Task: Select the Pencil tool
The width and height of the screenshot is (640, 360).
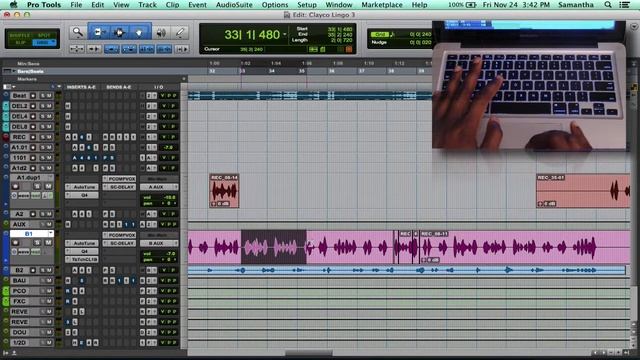Action: tap(180, 32)
